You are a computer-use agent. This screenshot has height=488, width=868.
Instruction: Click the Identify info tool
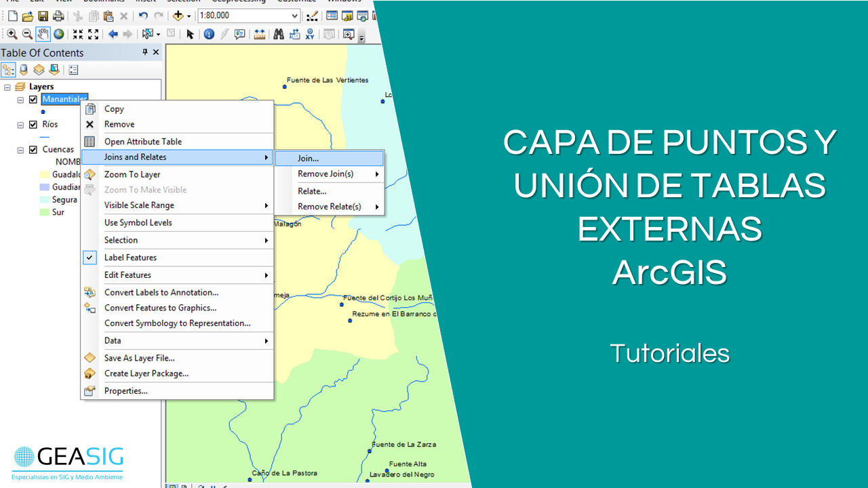tap(209, 34)
